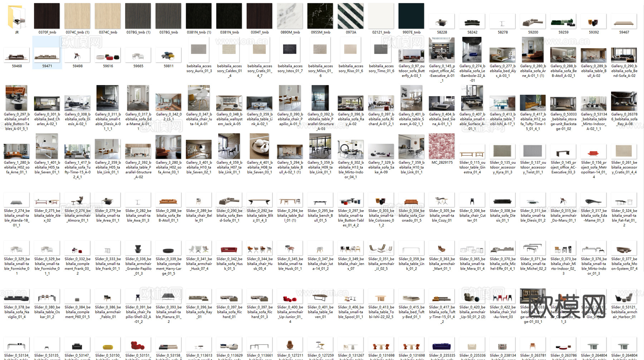The width and height of the screenshot is (644, 360).
Task: Select Gallery_0_390 chair Papilio image
Action: point(290,98)
